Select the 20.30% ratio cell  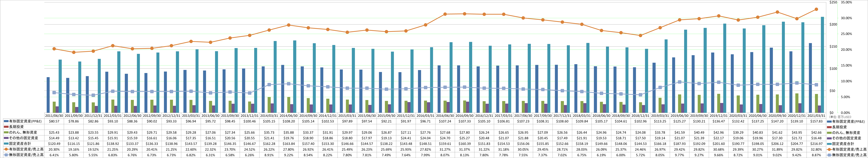tap(54, 149)
